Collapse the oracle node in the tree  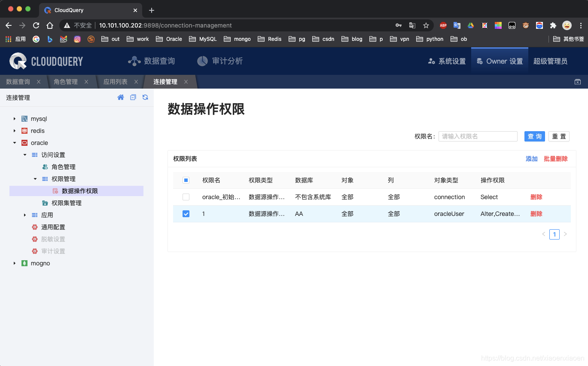14,142
